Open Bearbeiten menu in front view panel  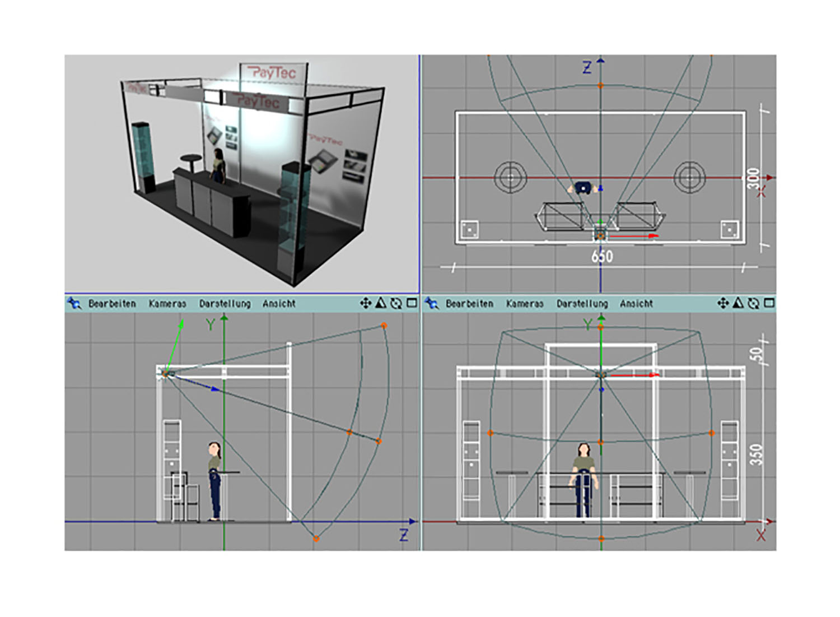click(x=469, y=304)
